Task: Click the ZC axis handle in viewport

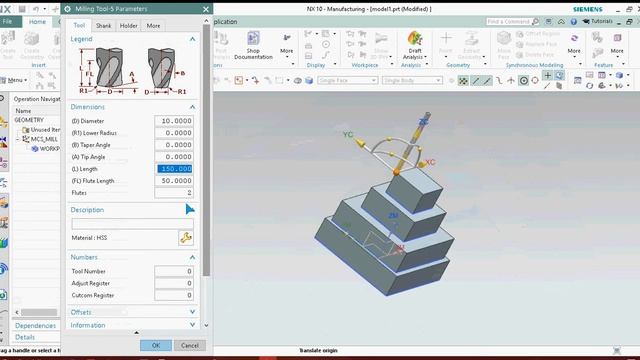Action: [424, 121]
